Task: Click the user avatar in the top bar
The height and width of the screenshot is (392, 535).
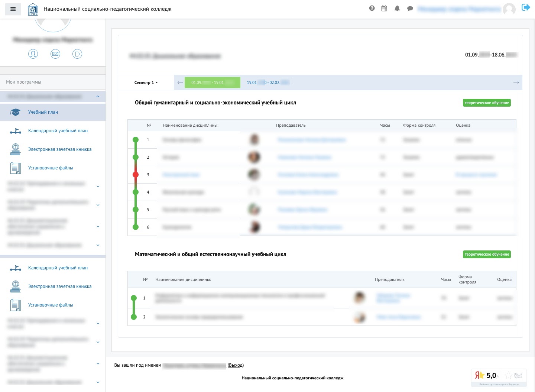Action: [x=509, y=9]
